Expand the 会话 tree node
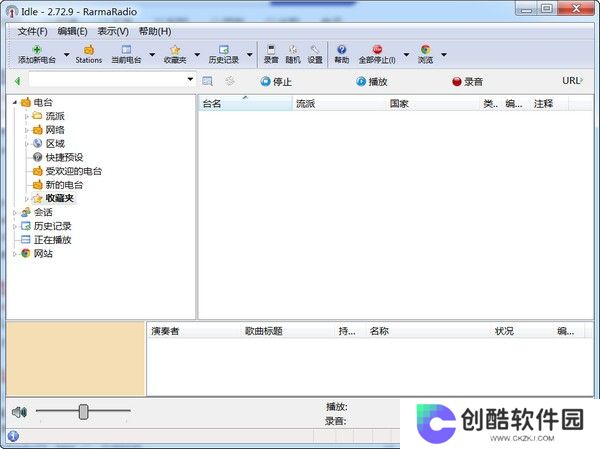This screenshot has width=600, height=449. 15,212
